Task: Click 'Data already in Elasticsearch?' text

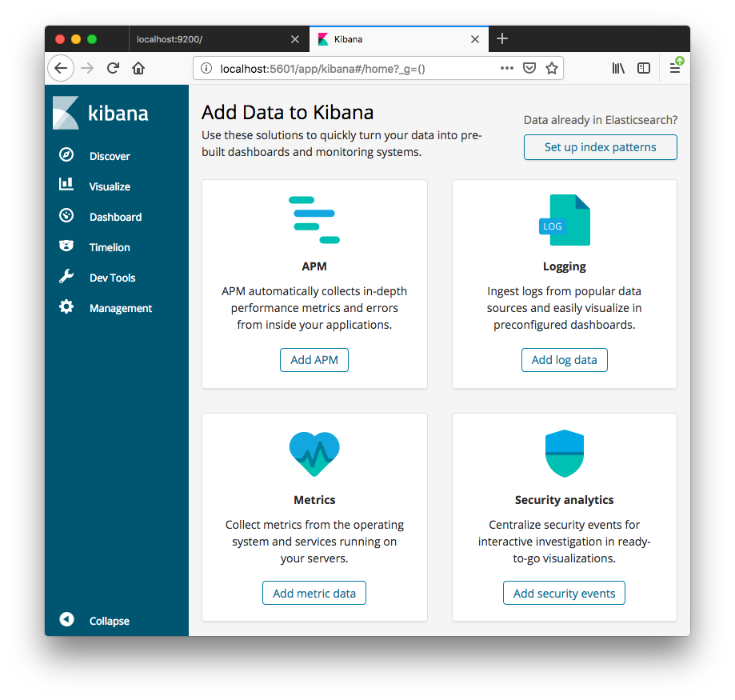Action: pyautogui.click(x=601, y=120)
